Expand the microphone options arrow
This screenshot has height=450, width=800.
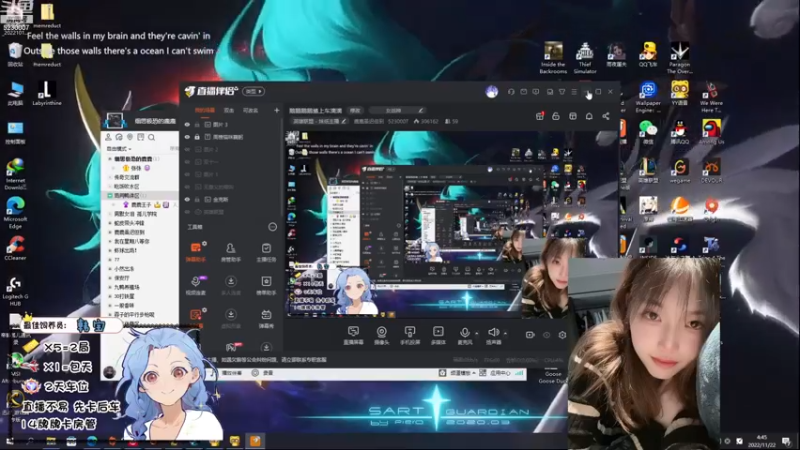(x=477, y=334)
